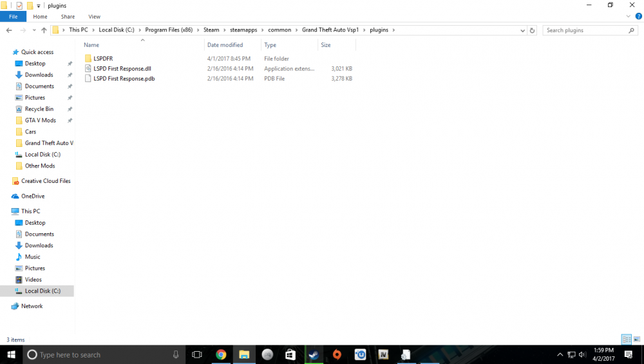Navigate to common in the breadcrumb
This screenshot has width=644, height=364.
pyautogui.click(x=279, y=30)
